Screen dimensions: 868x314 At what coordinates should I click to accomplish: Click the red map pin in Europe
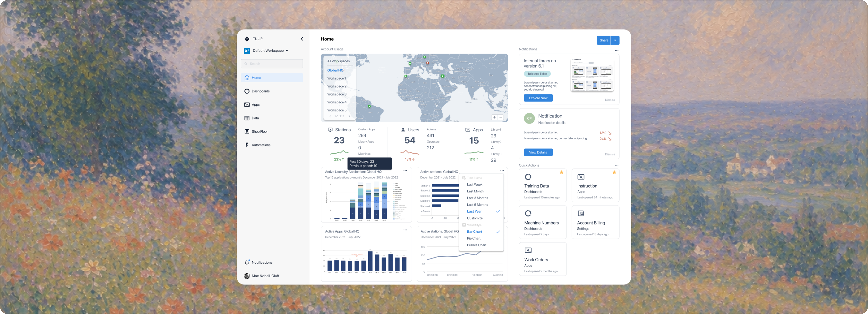click(427, 63)
